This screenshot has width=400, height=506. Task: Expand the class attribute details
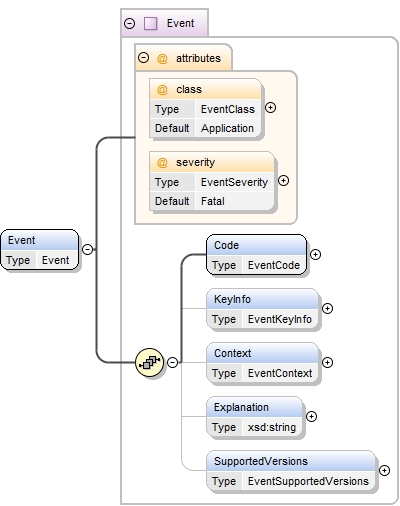pos(270,108)
